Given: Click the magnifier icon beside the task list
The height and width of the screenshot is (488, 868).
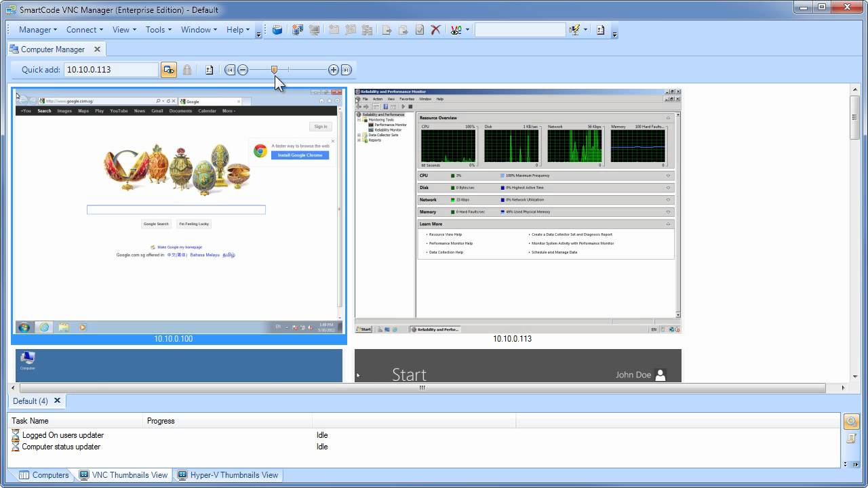Looking at the screenshot, I should coord(851,422).
